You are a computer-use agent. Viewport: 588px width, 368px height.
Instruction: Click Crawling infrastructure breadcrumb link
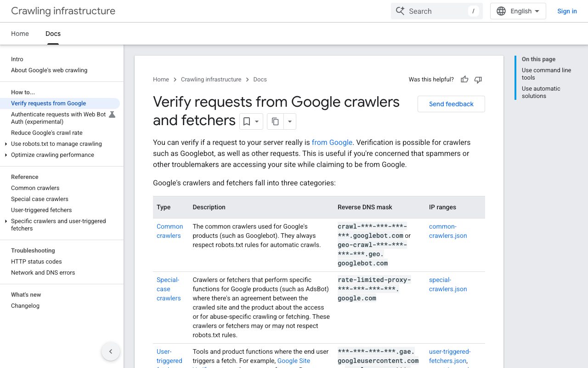[211, 80]
